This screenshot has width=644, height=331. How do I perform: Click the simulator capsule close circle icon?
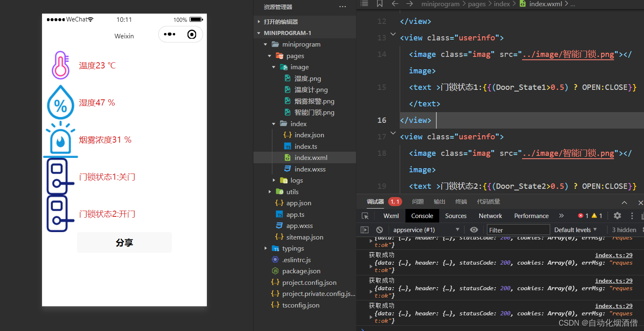pos(192,34)
